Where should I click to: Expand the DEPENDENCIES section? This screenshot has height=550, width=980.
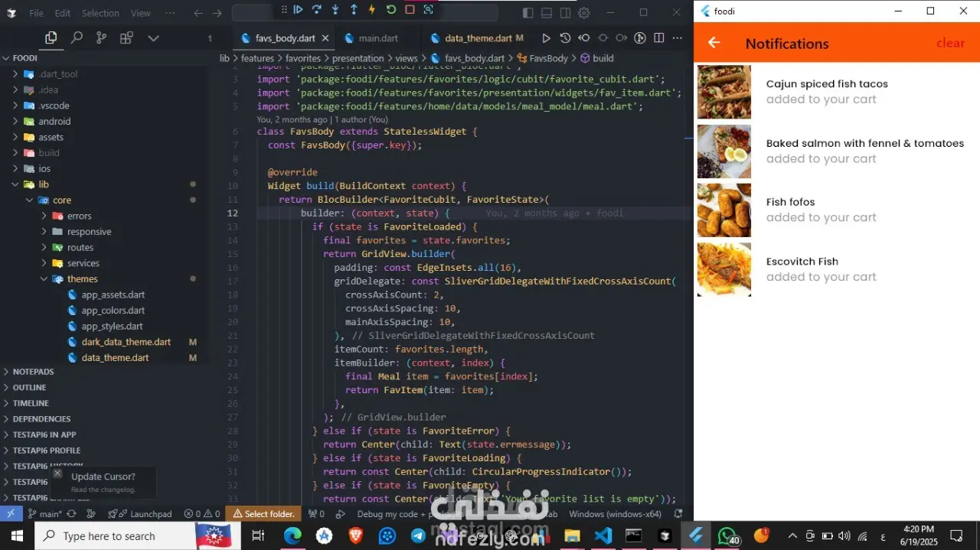coord(41,418)
